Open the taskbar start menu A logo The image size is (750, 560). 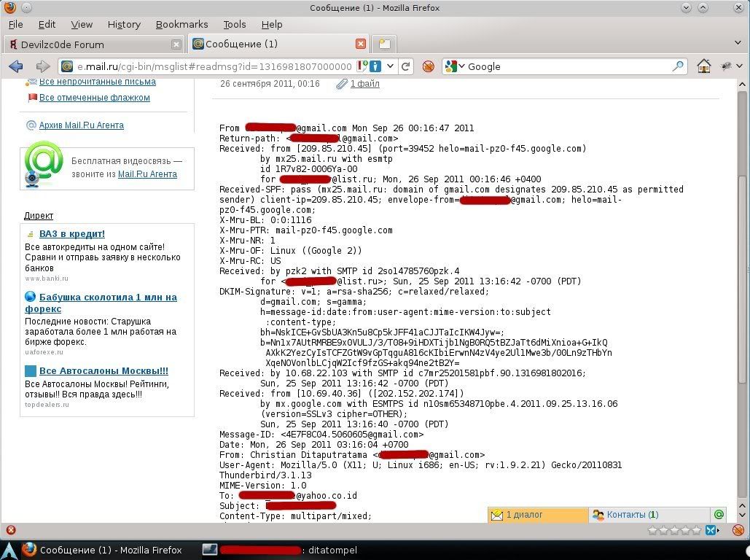[x=9, y=551]
